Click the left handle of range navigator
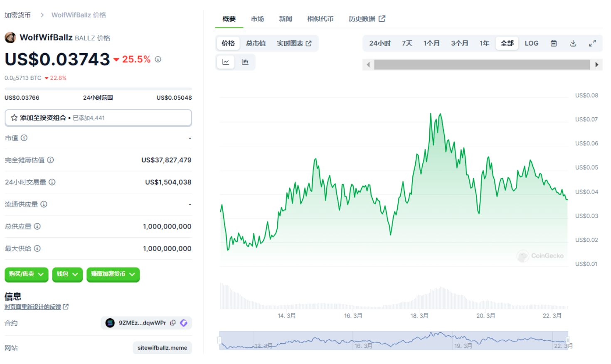This screenshot has width=611, height=364. 219,340
